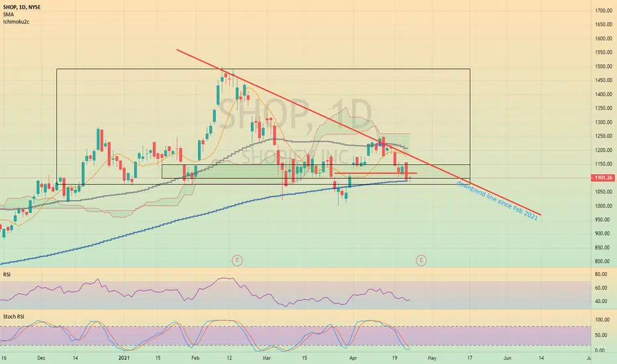Click 'Dec' on the date axis

[41, 358]
